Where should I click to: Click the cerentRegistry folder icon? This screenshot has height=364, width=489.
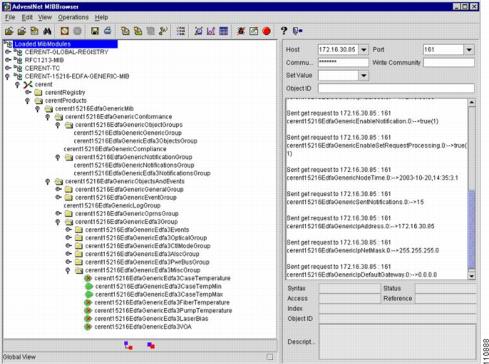(x=38, y=92)
